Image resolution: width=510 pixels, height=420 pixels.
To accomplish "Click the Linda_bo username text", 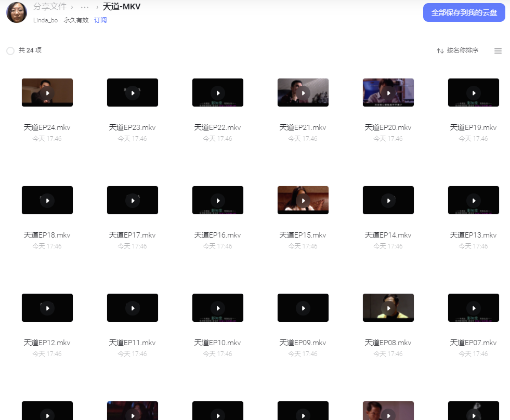I will pyautogui.click(x=46, y=20).
